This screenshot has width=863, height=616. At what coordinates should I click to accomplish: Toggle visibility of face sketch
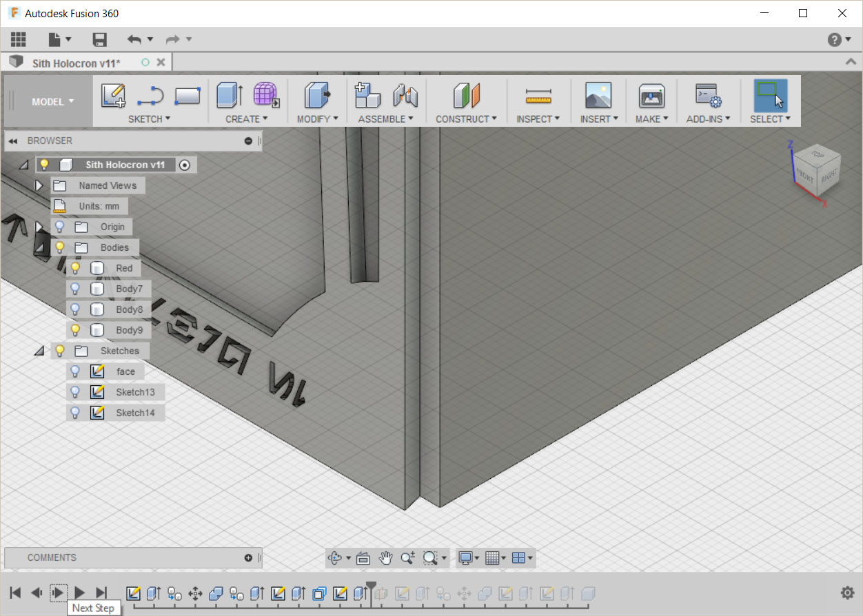click(76, 371)
